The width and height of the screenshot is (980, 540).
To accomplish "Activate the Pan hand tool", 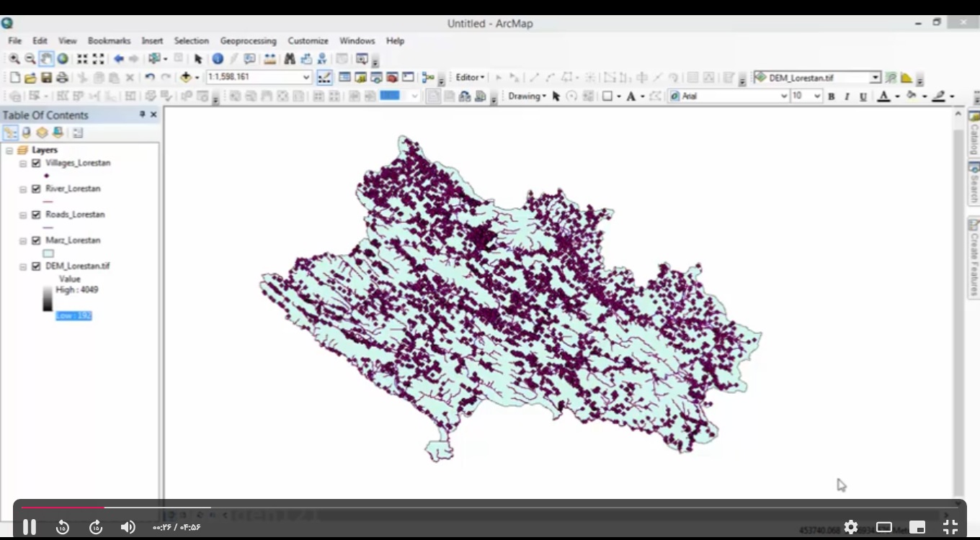I will tap(46, 59).
